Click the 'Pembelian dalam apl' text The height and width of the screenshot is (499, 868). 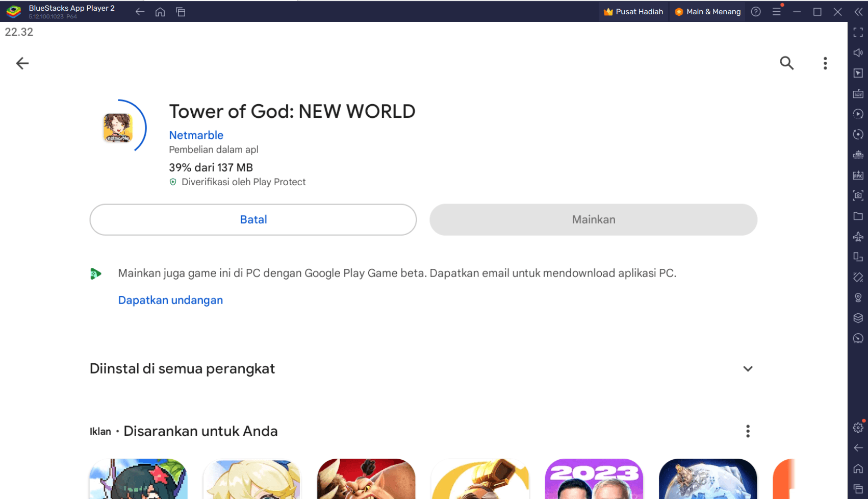[x=213, y=149]
